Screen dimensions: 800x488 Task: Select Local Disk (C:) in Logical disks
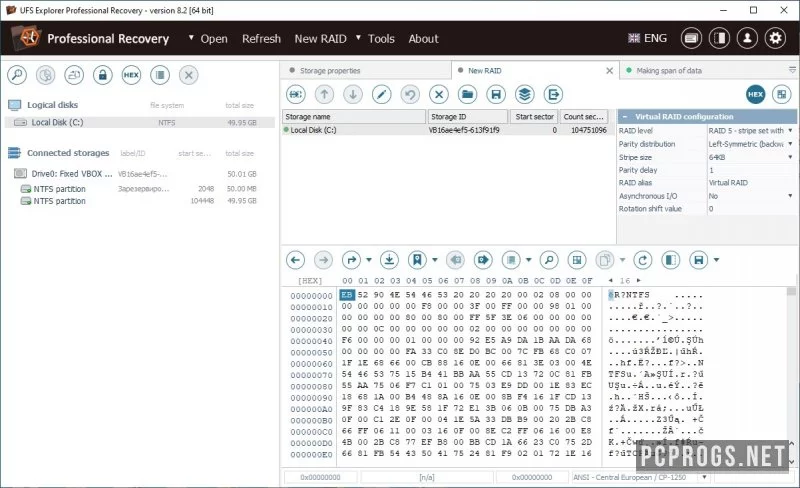[x=139, y=123]
